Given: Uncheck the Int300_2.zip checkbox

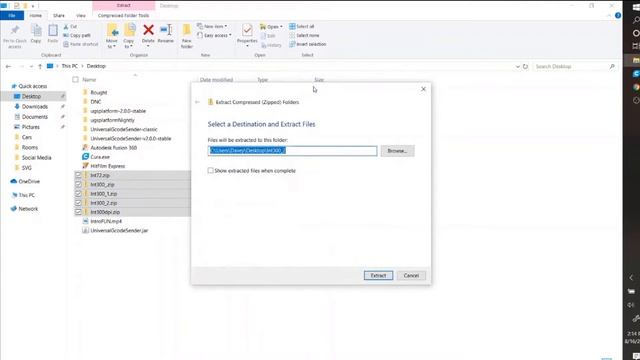Looking at the screenshot, I should [x=78, y=203].
